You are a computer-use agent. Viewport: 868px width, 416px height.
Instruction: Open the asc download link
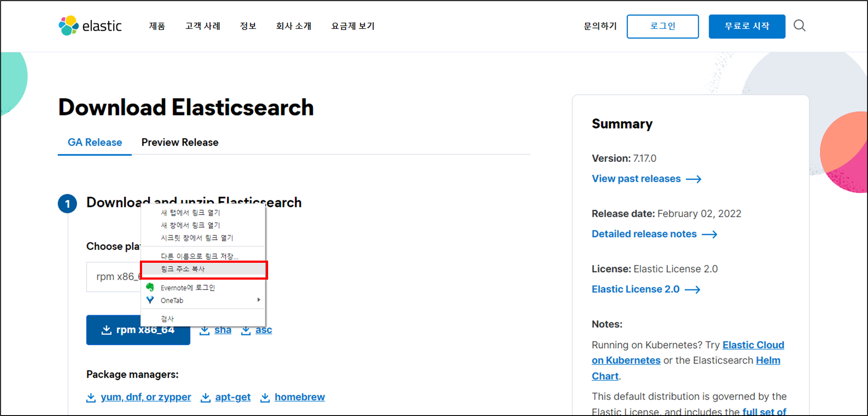pos(264,330)
